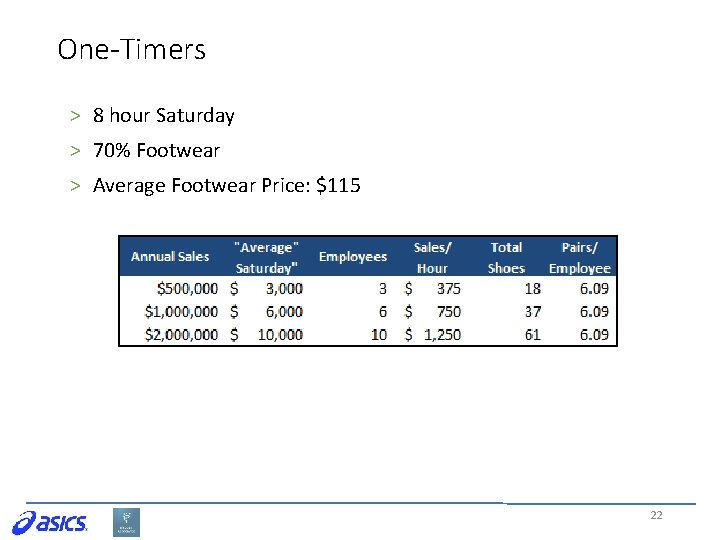Click the green arrow before "Average Footwear Price"

point(75,186)
